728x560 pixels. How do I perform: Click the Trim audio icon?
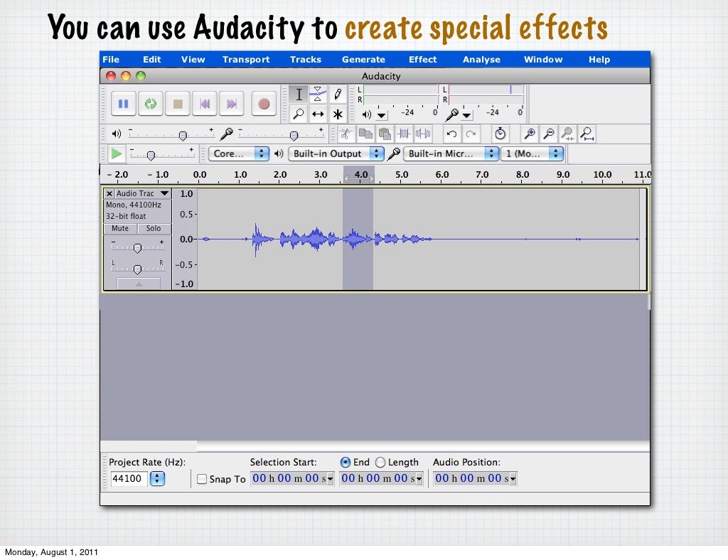[404, 134]
